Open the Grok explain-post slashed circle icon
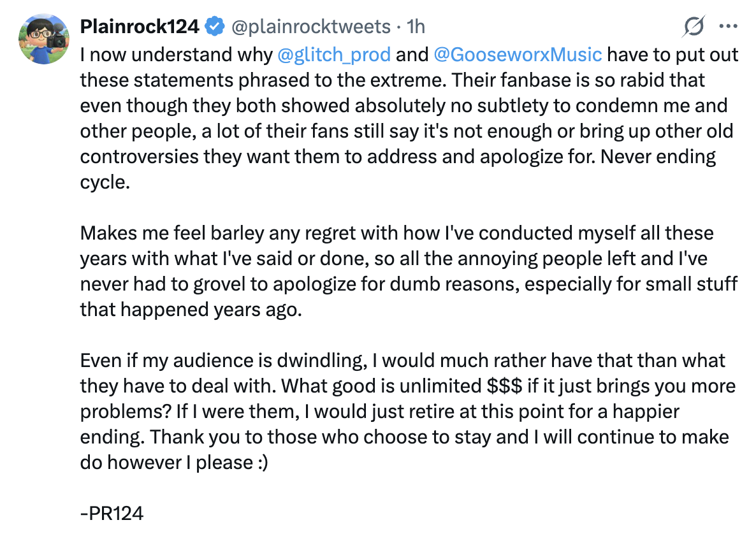This screenshot has height=534, width=756. (694, 27)
